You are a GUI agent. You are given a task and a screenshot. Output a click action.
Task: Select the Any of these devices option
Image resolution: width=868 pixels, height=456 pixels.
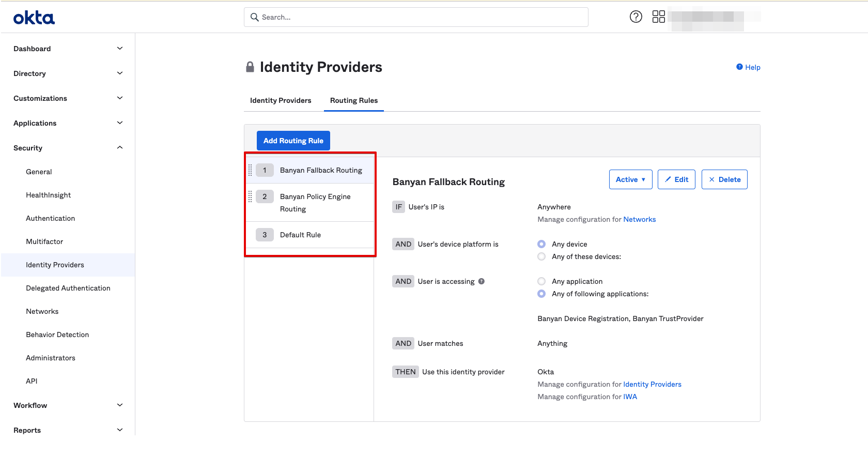coord(541,256)
